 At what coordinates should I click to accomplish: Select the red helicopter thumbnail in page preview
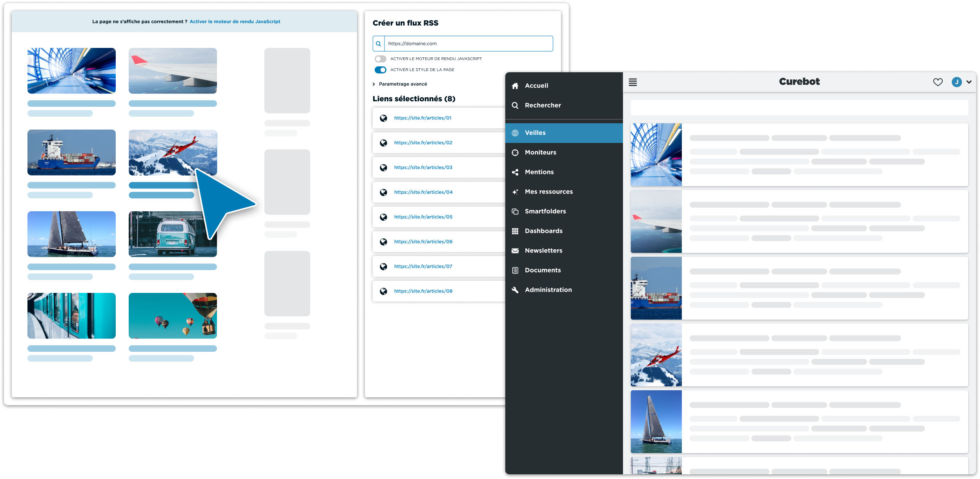tap(173, 152)
